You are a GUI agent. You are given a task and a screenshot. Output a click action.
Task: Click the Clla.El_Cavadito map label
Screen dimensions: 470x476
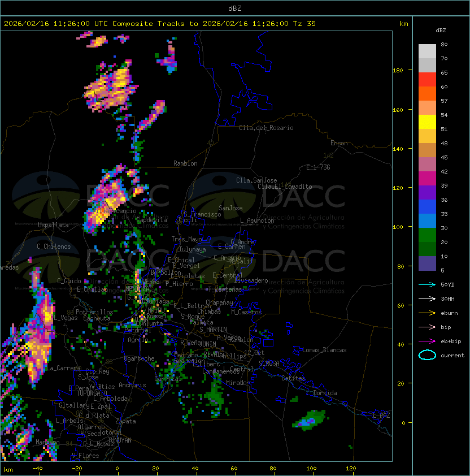tap(285, 187)
